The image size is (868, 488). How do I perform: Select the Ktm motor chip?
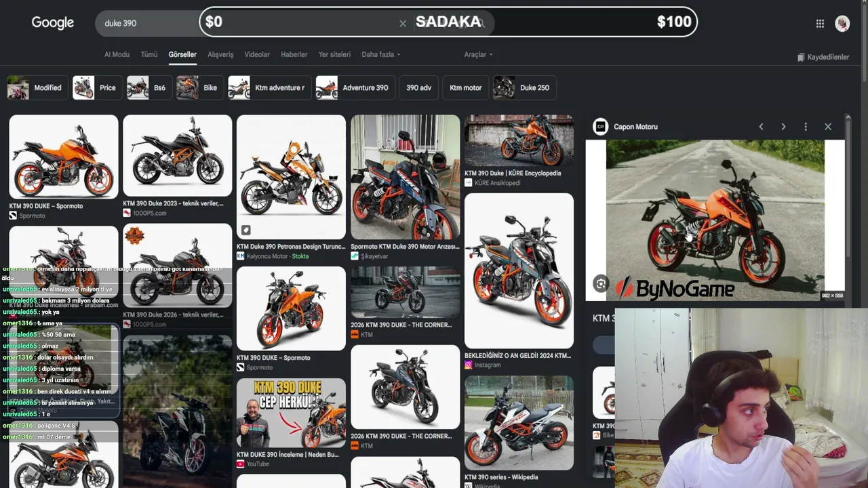pos(466,87)
